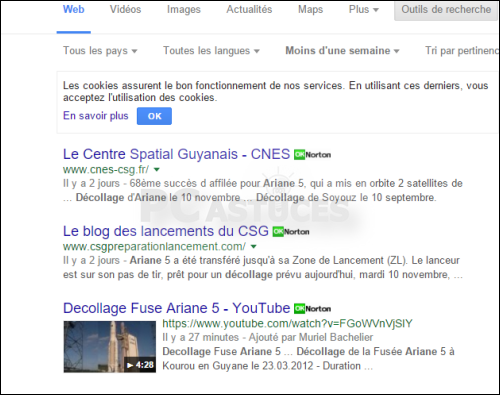Switch to the Vidéos tab
This screenshot has height=395, width=500.
(125, 9)
